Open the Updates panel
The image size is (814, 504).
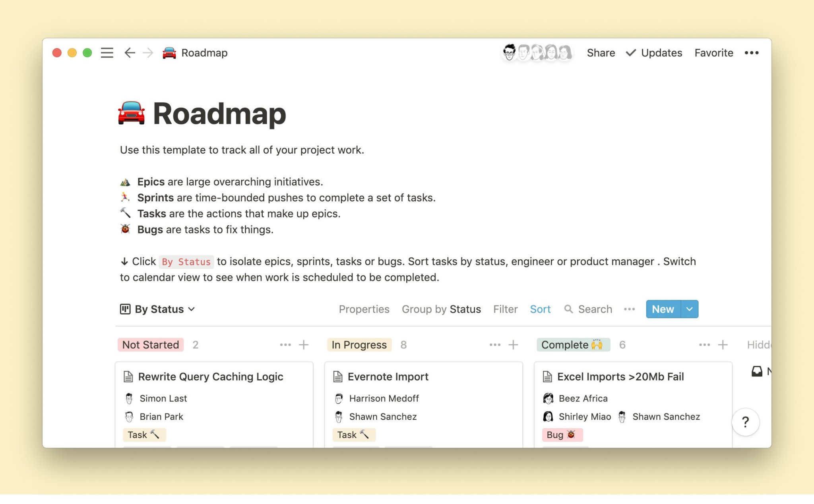[654, 53]
